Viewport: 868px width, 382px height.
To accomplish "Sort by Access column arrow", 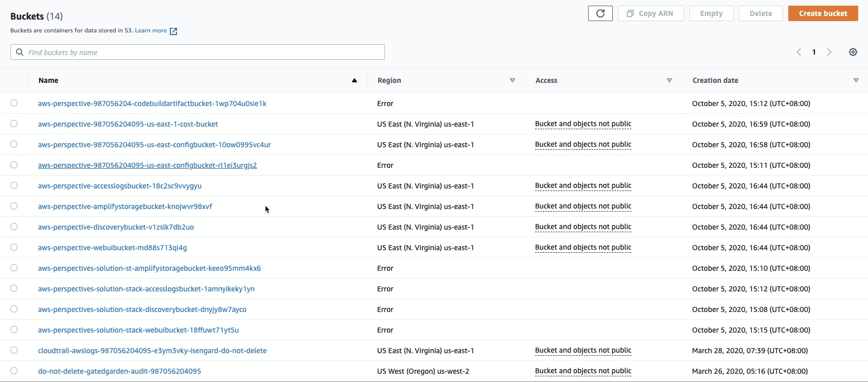I will [x=669, y=80].
